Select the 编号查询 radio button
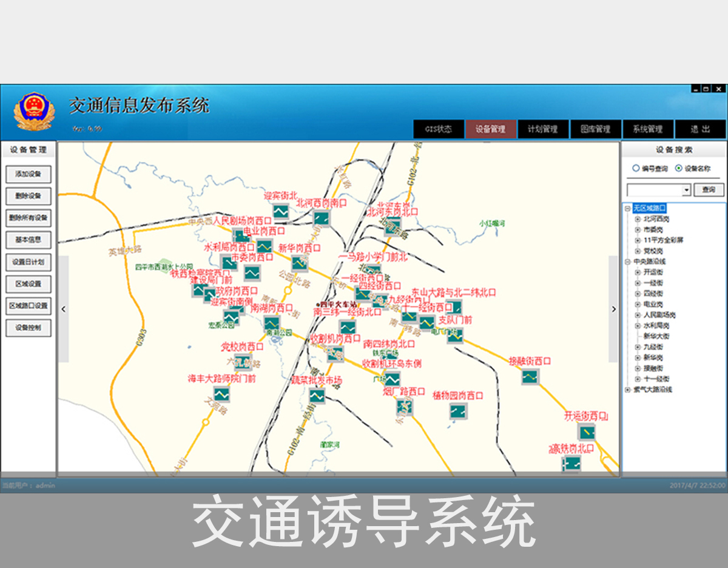 click(x=636, y=169)
